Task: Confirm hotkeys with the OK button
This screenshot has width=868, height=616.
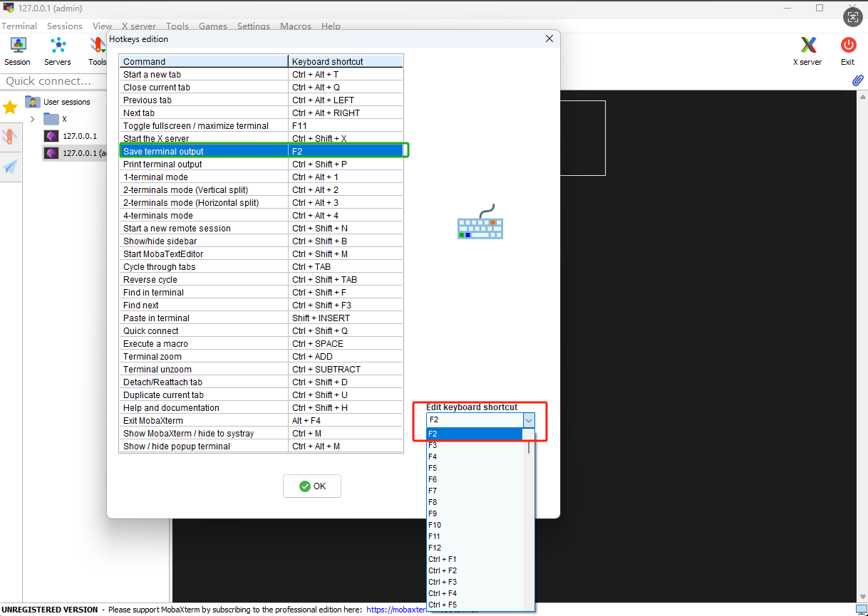Action: [312, 486]
